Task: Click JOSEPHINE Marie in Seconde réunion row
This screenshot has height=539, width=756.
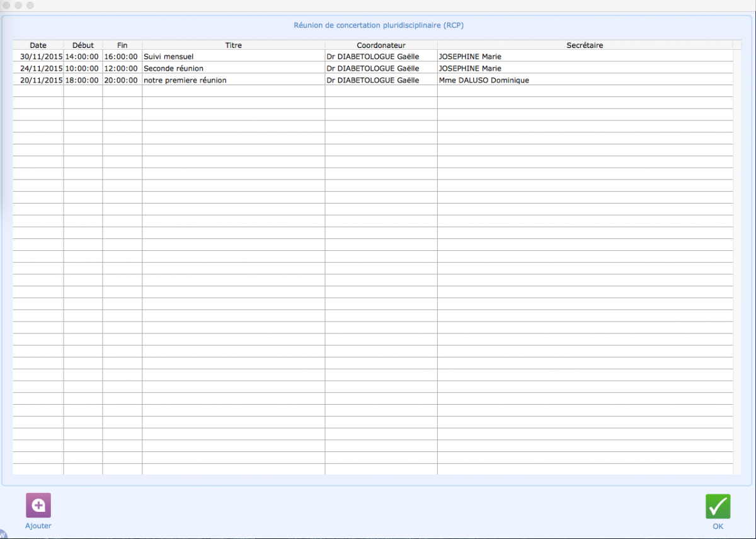Action: (585, 68)
